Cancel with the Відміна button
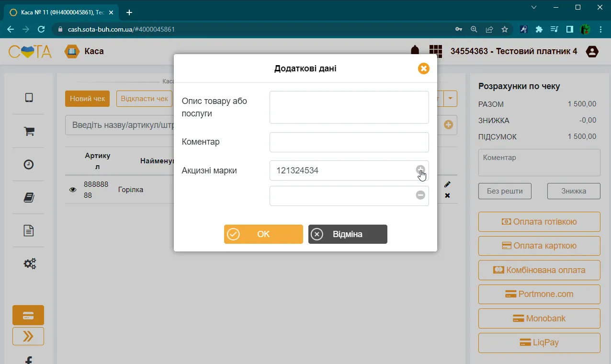Image resolution: width=611 pixels, height=364 pixels. [x=348, y=234]
